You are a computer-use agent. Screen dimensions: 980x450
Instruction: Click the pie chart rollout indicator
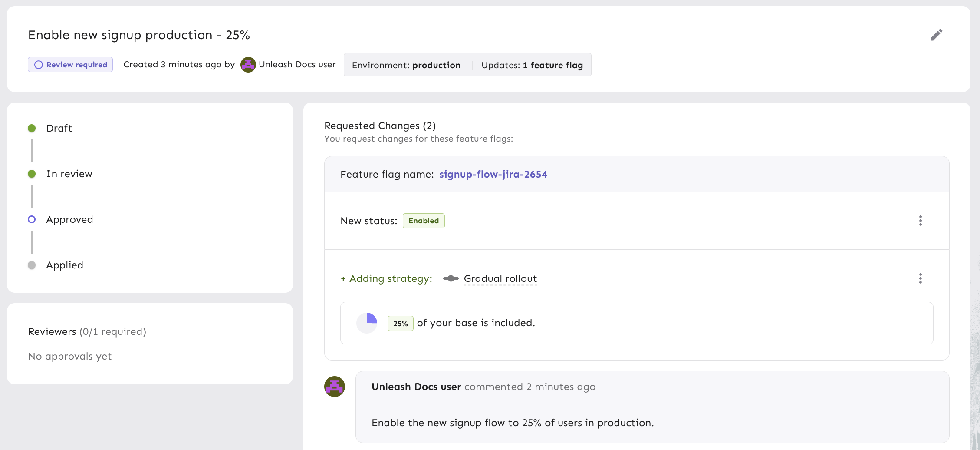click(367, 323)
